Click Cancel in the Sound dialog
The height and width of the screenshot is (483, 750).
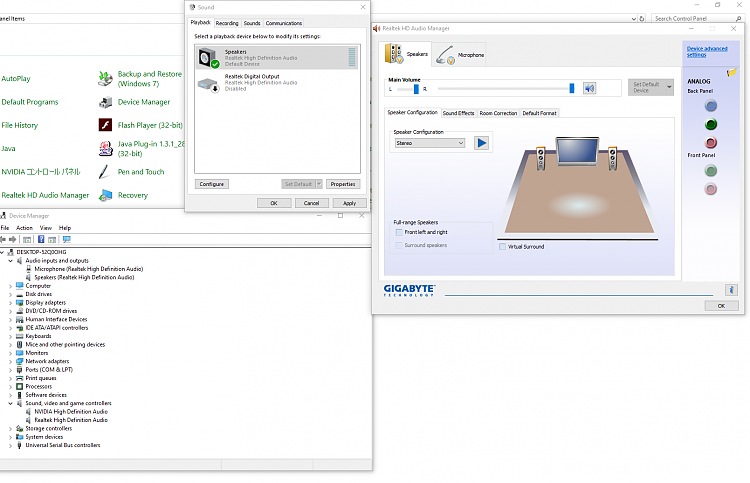pyautogui.click(x=311, y=203)
